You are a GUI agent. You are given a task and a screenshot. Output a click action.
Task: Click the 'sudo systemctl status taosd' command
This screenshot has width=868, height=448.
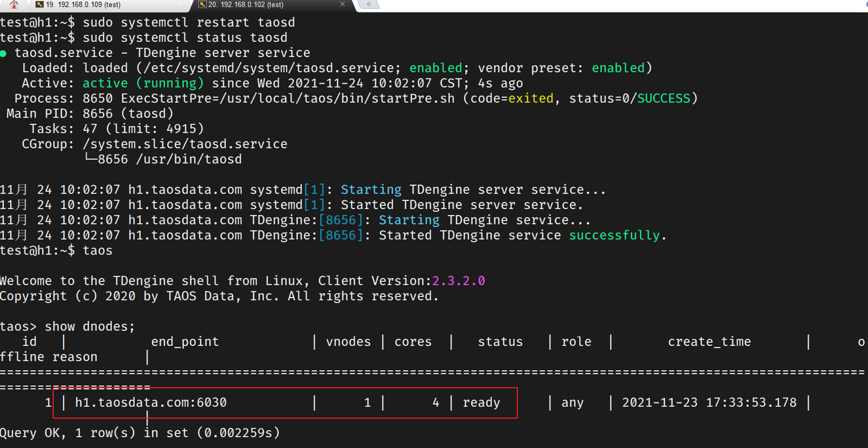[x=185, y=38]
